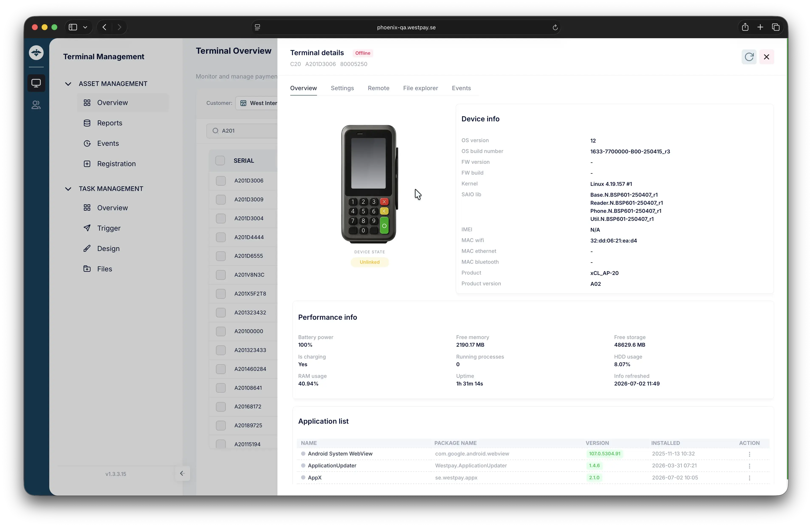812x527 pixels.
Task: Open Events under Asset Management
Action: click(x=123, y=143)
